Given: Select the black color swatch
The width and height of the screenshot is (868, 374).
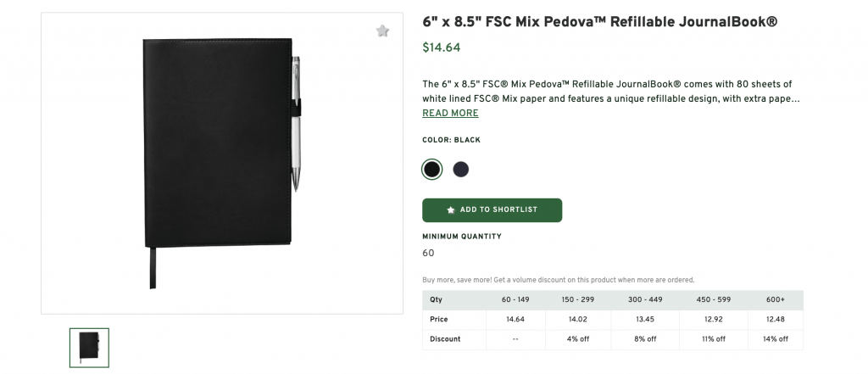Looking at the screenshot, I should (432, 170).
